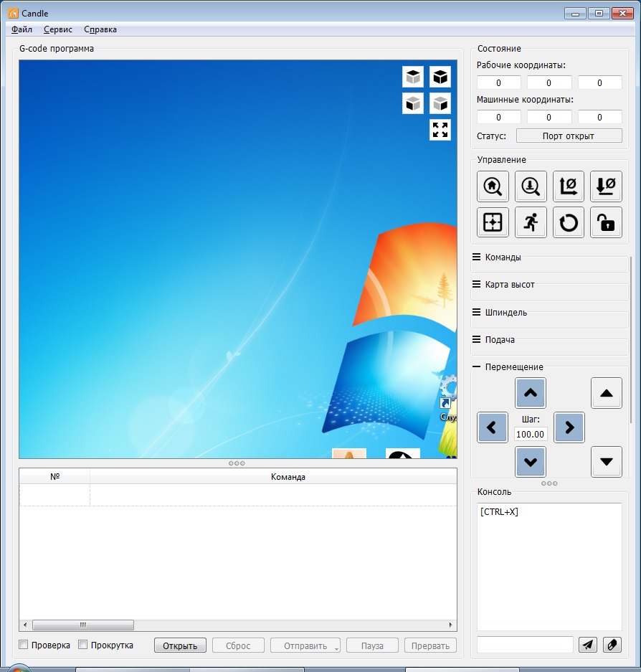The image size is (641, 672).
Task: Open the Справка menu
Action: (x=100, y=29)
